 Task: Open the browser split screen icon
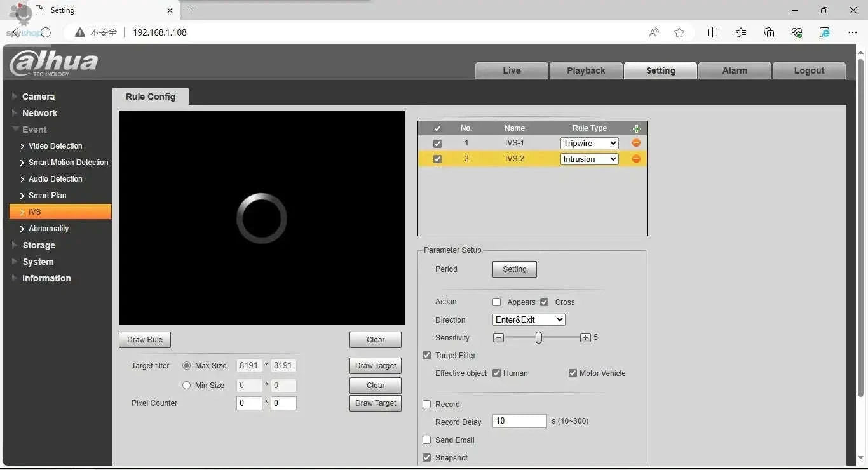pos(712,32)
